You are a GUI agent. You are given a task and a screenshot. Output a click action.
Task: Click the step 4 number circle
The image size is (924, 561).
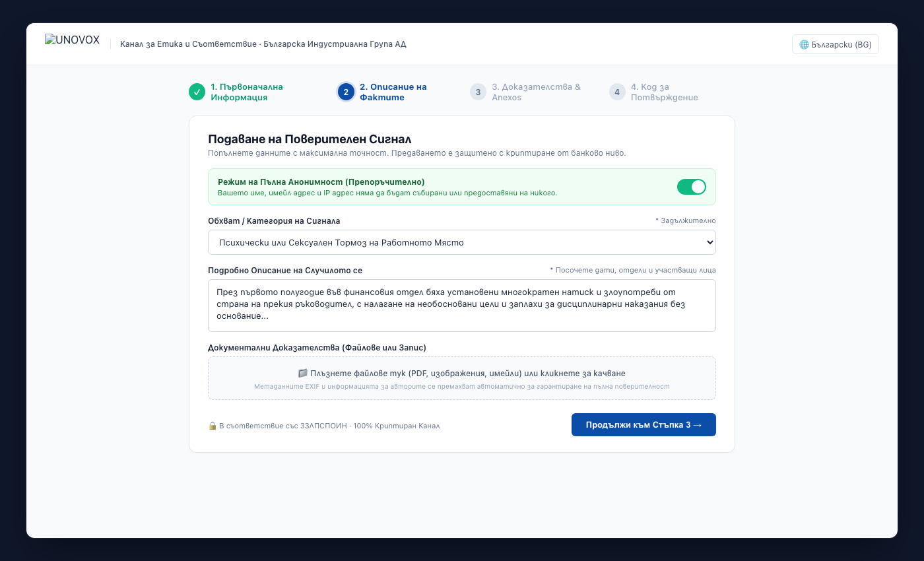(617, 92)
